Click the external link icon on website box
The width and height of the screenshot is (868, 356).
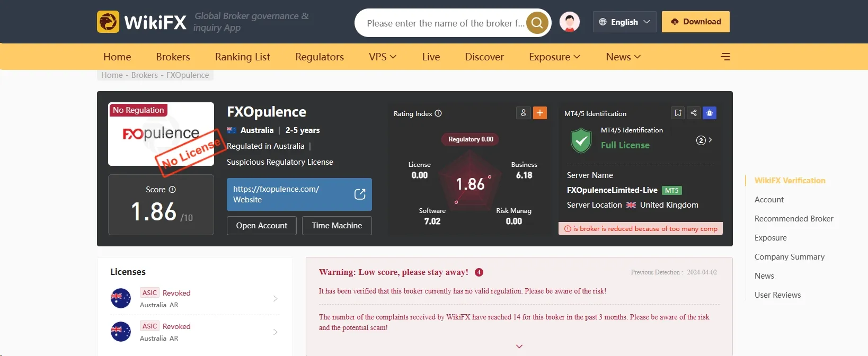(x=360, y=194)
